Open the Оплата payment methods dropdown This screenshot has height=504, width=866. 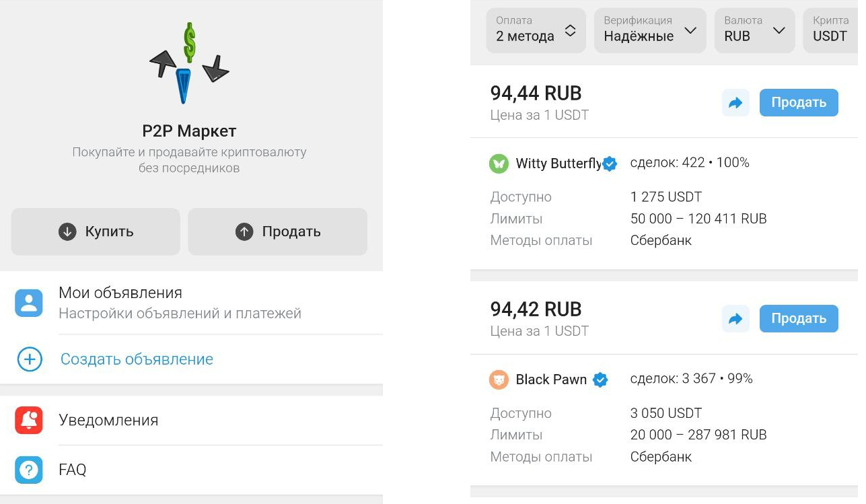coord(536,30)
